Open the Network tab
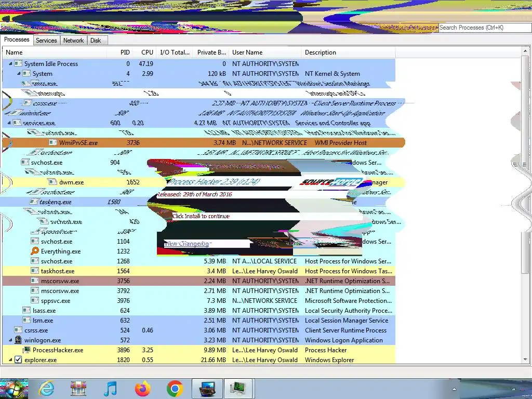The width and height of the screenshot is (532, 399). 73,41
